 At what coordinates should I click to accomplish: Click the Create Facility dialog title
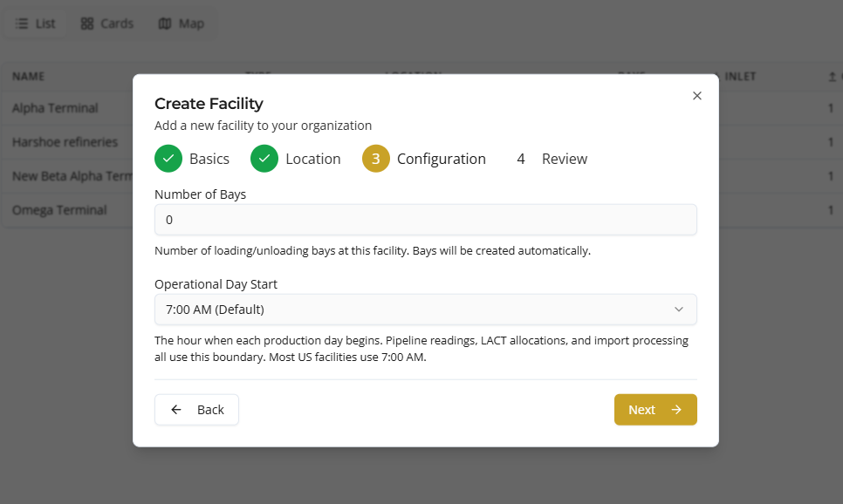click(x=209, y=103)
